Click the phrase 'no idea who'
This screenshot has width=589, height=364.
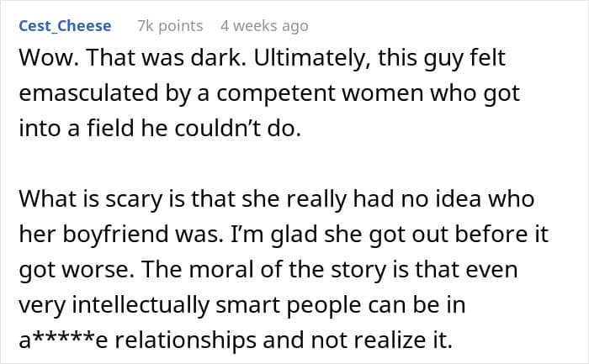tap(468, 198)
